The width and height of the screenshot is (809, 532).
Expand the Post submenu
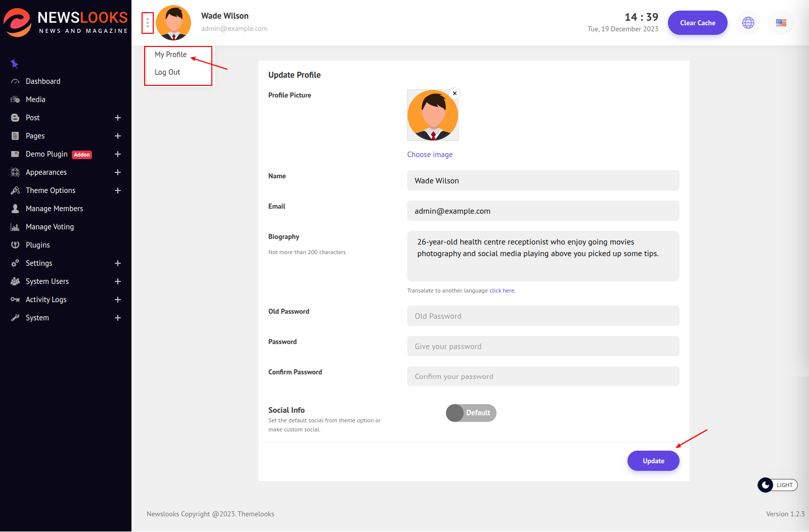118,118
